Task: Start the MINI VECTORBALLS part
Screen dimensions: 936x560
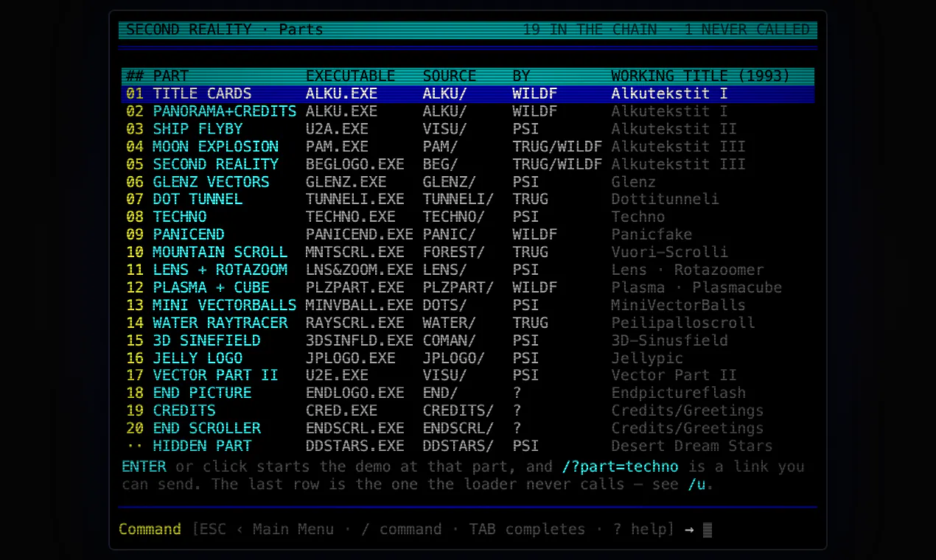Action: click(x=468, y=305)
